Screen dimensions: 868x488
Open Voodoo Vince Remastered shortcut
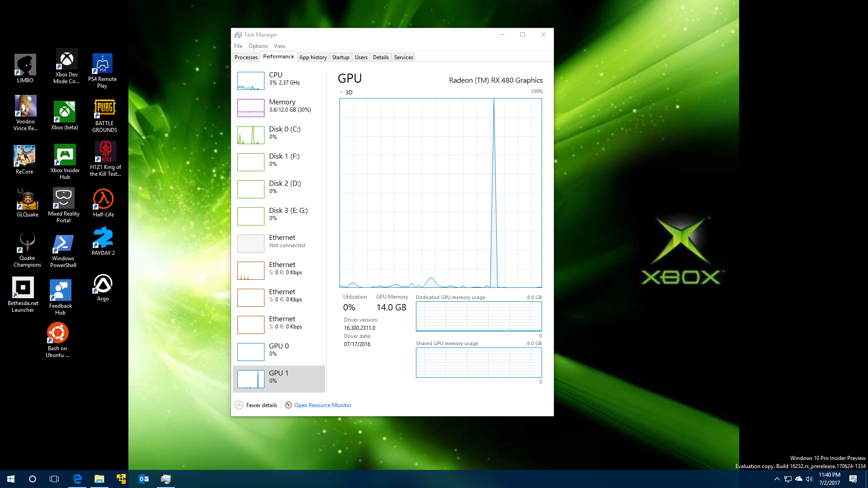click(x=25, y=113)
